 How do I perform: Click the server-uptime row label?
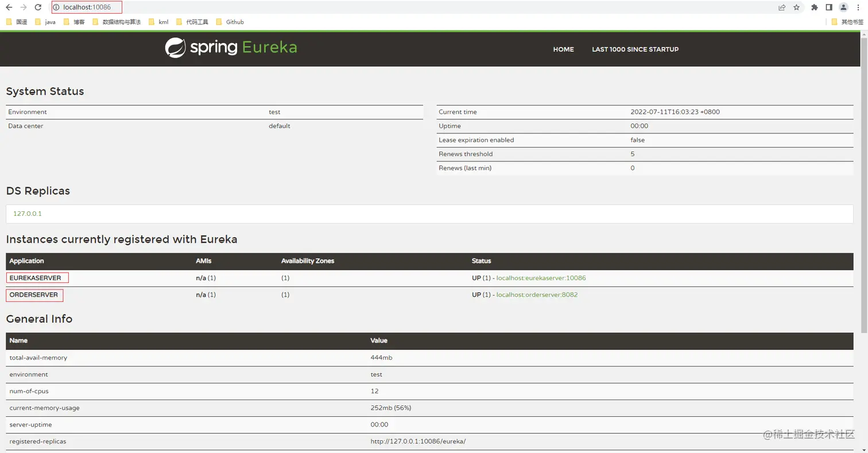pyautogui.click(x=30, y=424)
